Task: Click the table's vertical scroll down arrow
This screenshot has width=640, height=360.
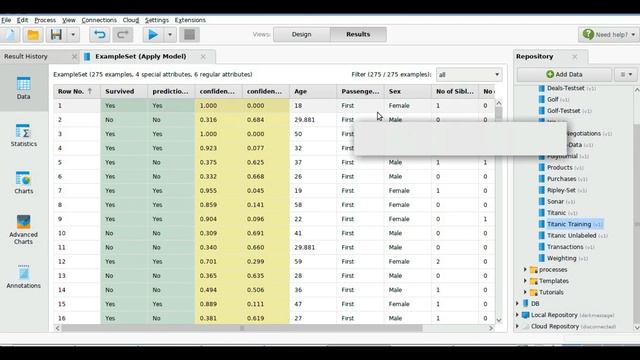Action: click(x=499, y=320)
